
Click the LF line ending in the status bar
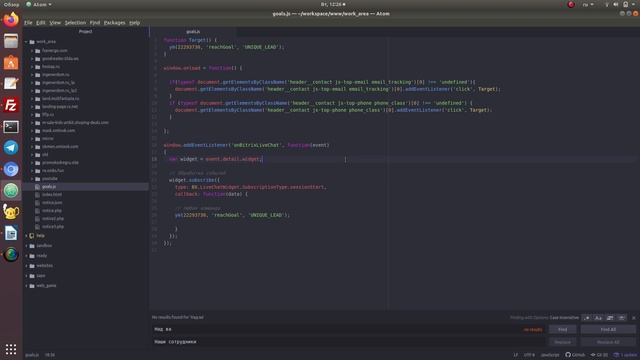pyautogui.click(x=516, y=355)
